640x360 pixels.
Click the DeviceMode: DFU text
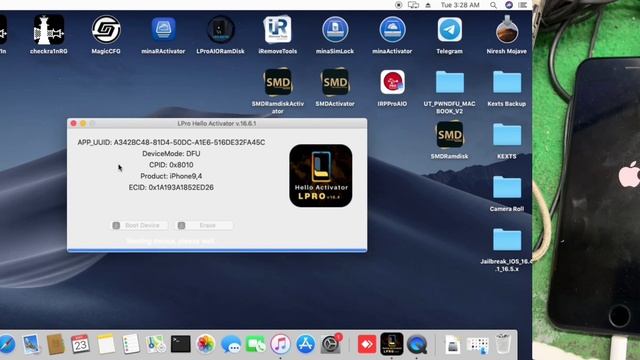[x=171, y=153]
